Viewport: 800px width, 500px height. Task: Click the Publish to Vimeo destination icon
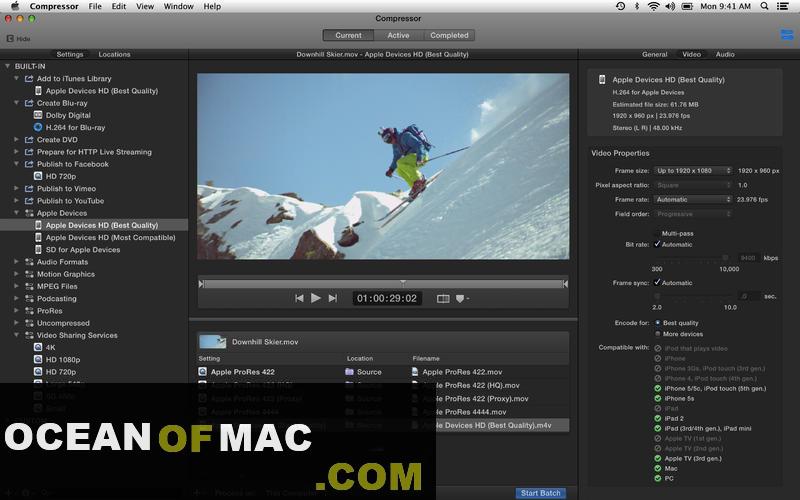tap(29, 189)
